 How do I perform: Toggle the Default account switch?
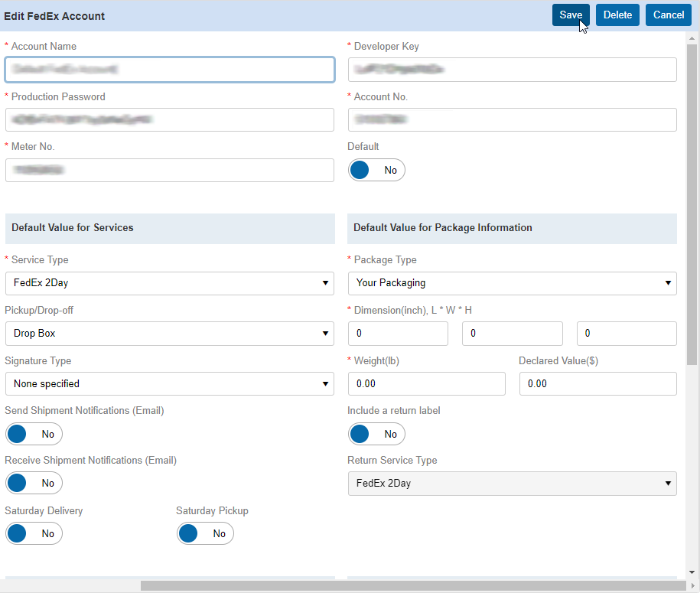(376, 170)
